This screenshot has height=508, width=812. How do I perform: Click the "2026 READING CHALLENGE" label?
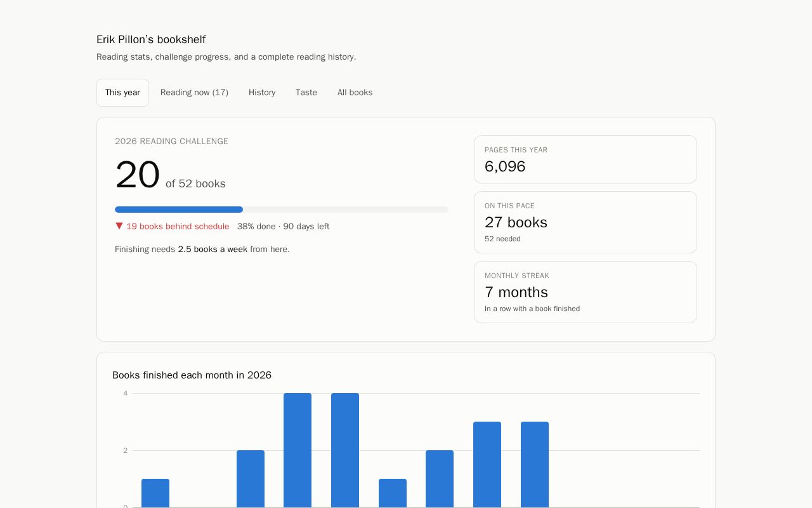coord(171,142)
